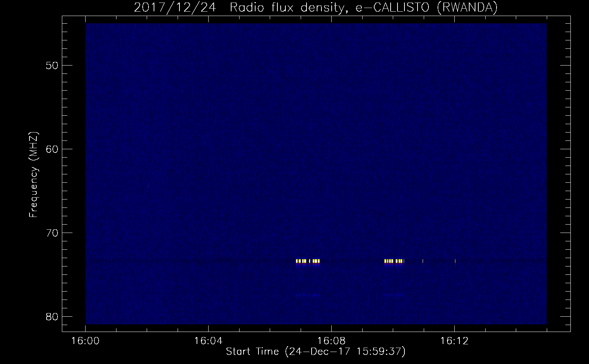
Task: Click the bright yellow burst near 16:07
Action: point(308,261)
